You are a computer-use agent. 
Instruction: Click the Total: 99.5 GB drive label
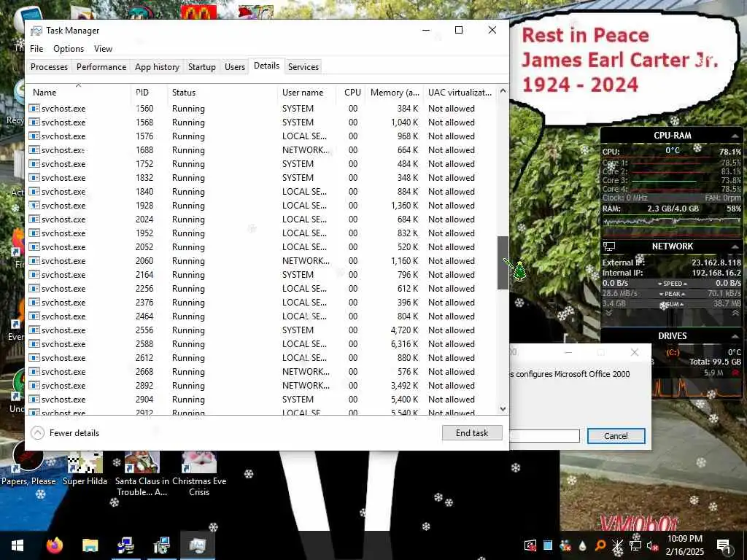click(715, 362)
